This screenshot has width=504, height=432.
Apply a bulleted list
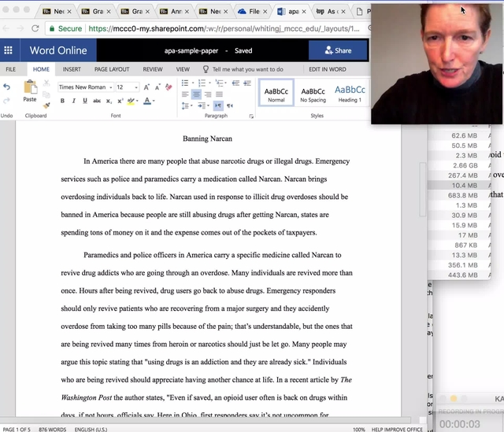coord(185,83)
